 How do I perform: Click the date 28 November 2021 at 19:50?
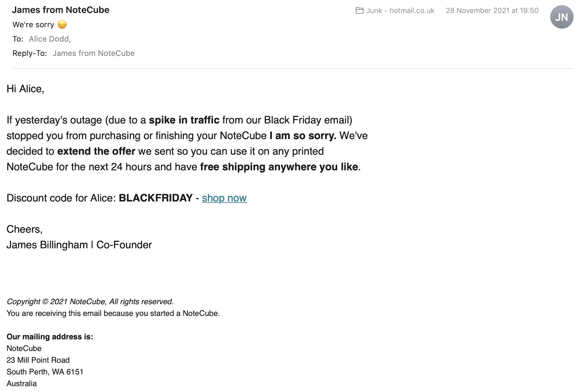(492, 11)
